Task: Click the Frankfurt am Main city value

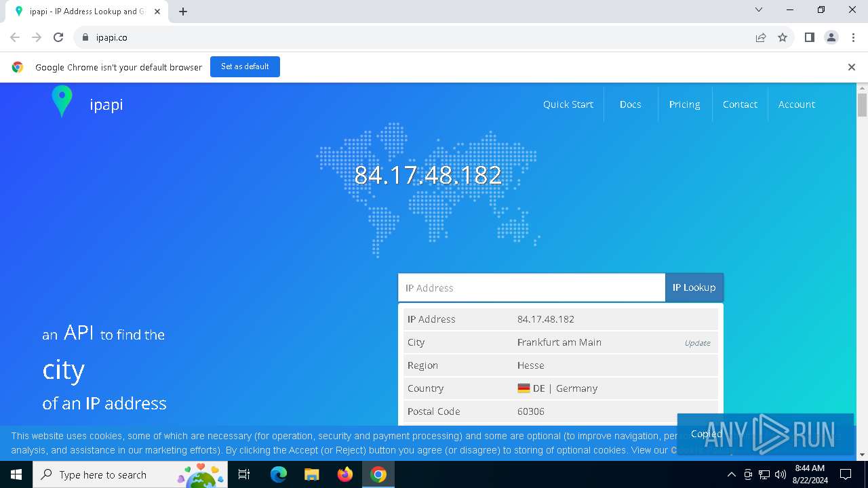Action: (x=559, y=342)
